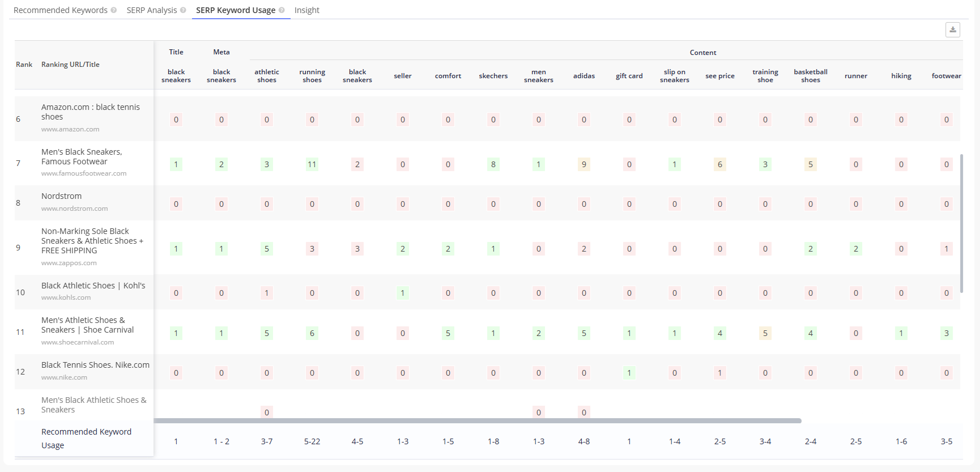This screenshot has width=980, height=472.
Task: Click the skechers column header
Action: pyautogui.click(x=493, y=76)
